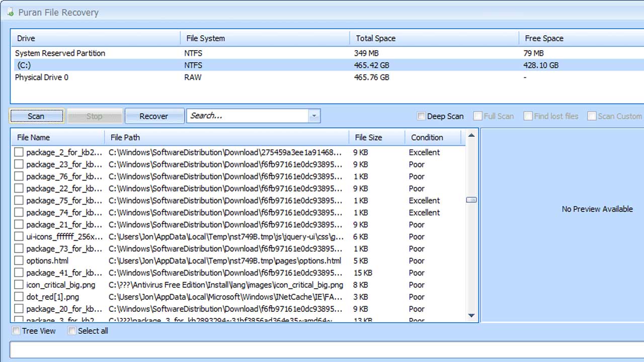Select the dot_red[1].png file checkbox
This screenshot has height=362, width=644.
tap(19, 297)
